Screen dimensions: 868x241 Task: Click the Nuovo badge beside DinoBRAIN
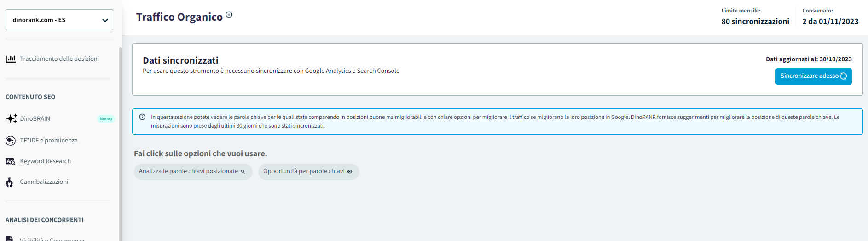[x=106, y=119]
